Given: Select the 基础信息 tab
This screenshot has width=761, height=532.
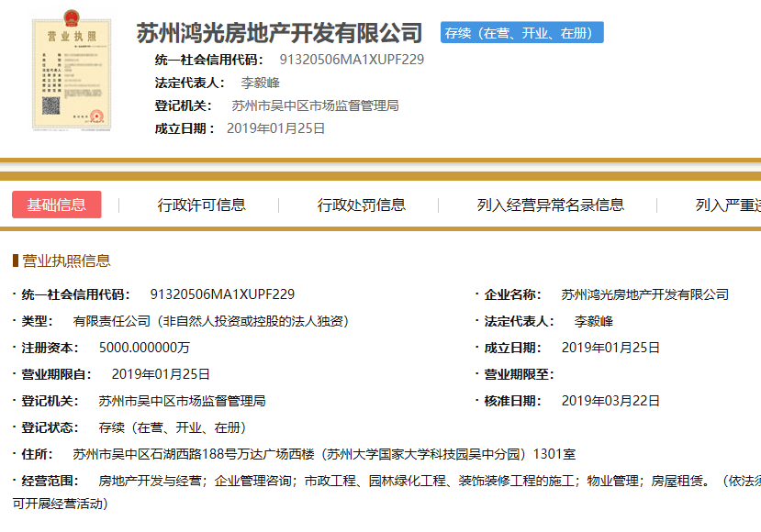Looking at the screenshot, I should tap(57, 205).
